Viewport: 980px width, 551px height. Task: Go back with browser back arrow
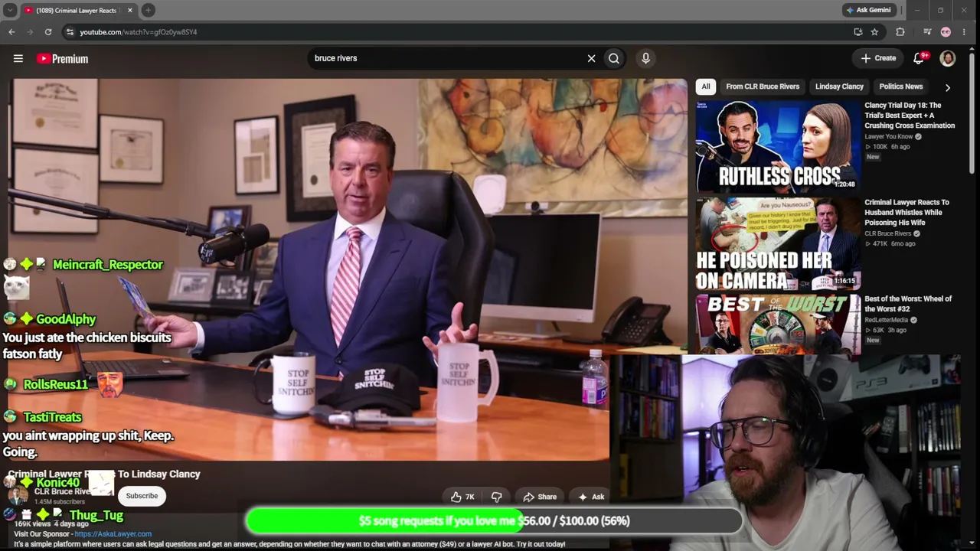11,31
